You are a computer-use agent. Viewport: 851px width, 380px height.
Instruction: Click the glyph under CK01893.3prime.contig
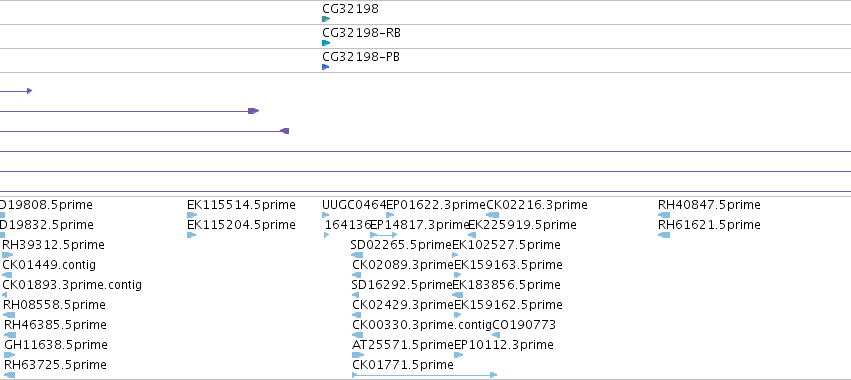click(4, 295)
